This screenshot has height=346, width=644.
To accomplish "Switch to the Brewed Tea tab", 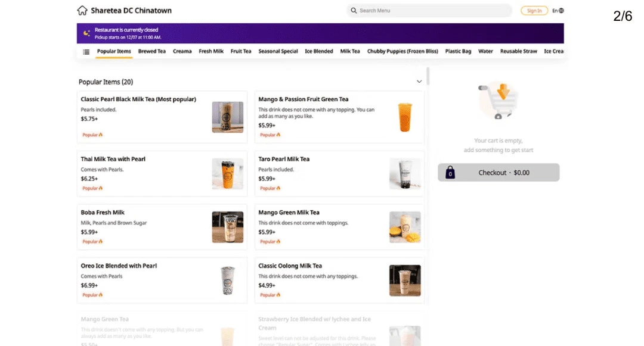I will coord(152,51).
